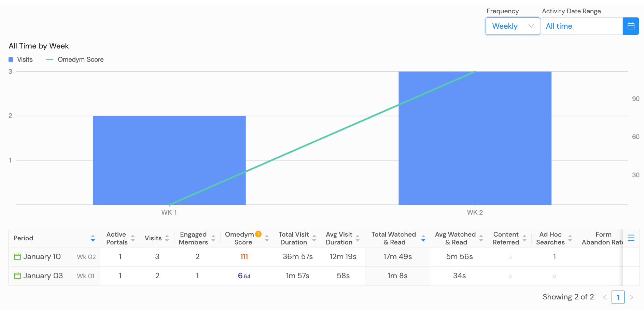Click the All time date range field

pyautogui.click(x=582, y=26)
